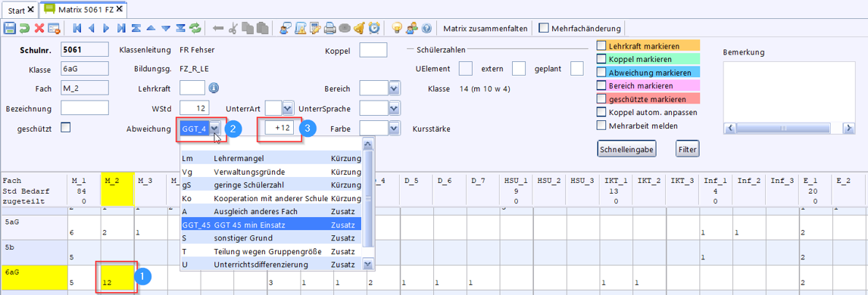Screen dimensions: 868x295
Task: Click the +12 deviation value field
Action: (279, 128)
